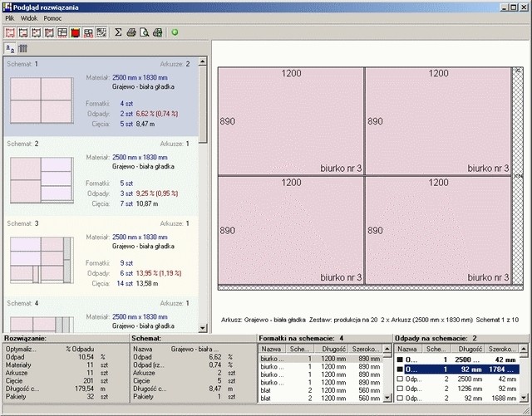Toggle the bold waste row 2500 checkbox
532x416 pixels.
(x=400, y=360)
